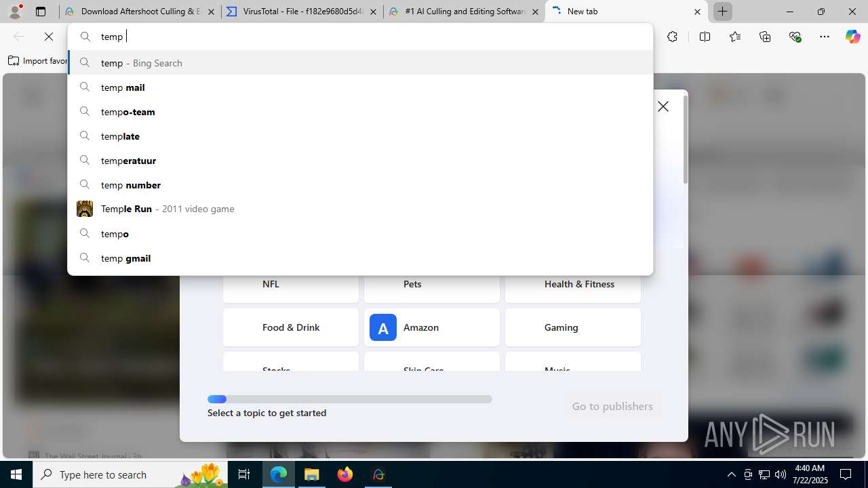
Task: Select the 'temp number' suggestion
Action: pos(360,185)
